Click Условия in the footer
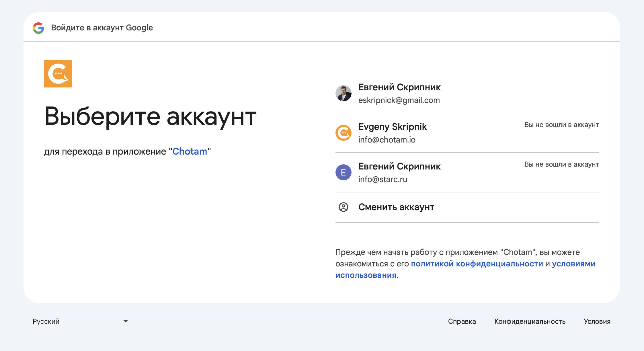This screenshot has width=644, height=351. tap(597, 321)
